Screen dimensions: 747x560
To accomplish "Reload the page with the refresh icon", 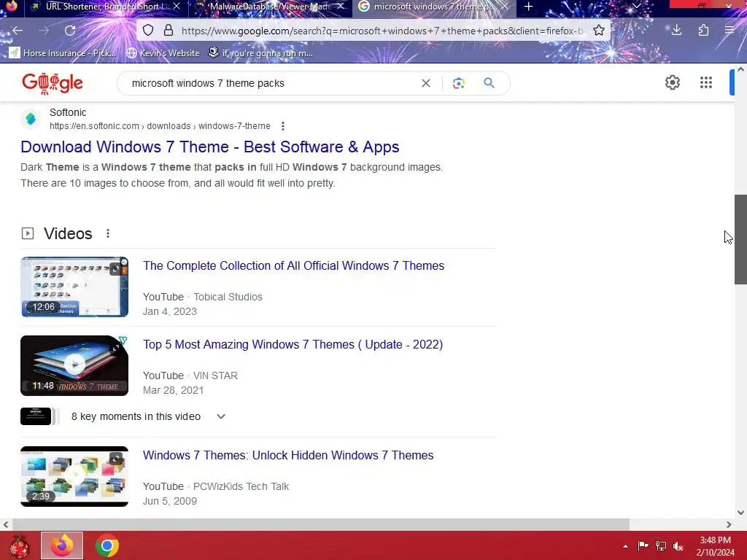I will pos(70,31).
